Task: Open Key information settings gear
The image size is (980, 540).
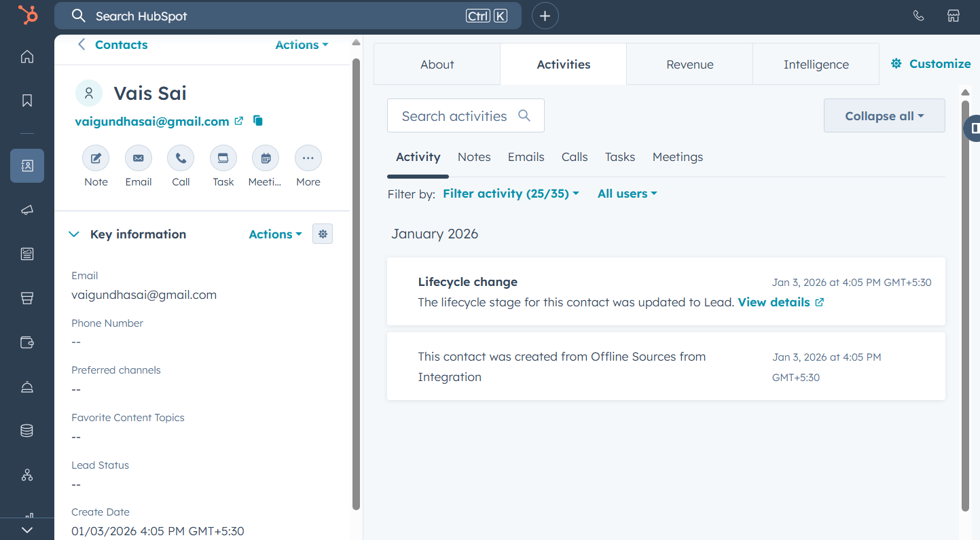Action: tap(323, 234)
